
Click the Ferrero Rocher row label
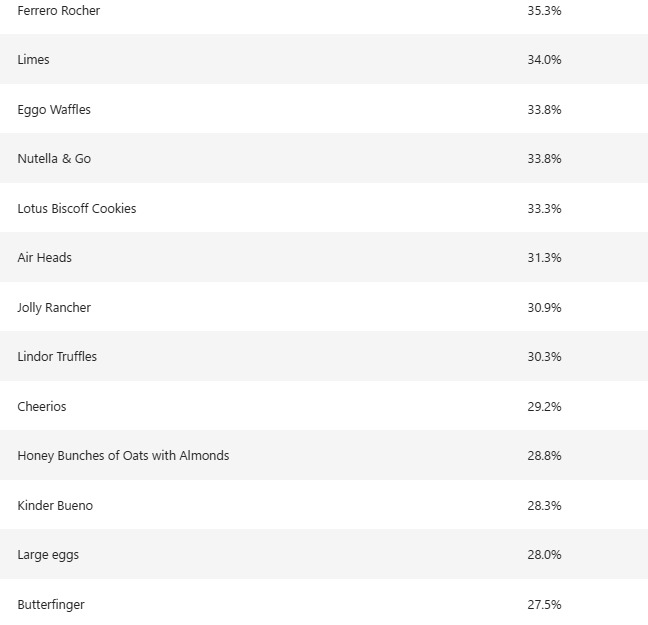[58, 11]
